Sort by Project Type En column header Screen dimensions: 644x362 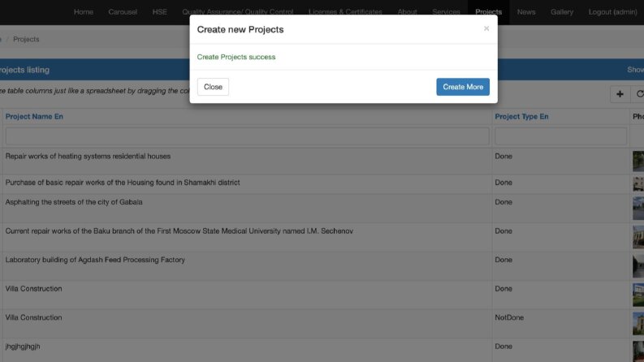click(x=521, y=117)
